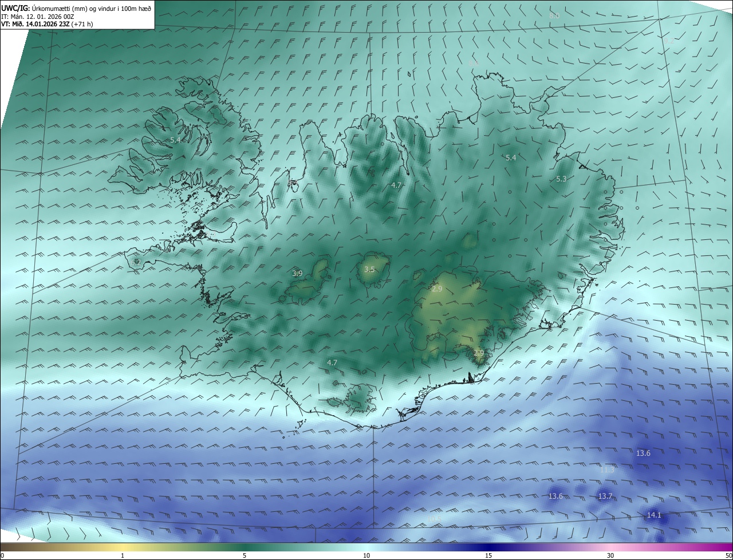Viewport: 733px width, 560px height.
Task: Click the 3.9 value on Langjökull glacier
Action: (x=297, y=273)
